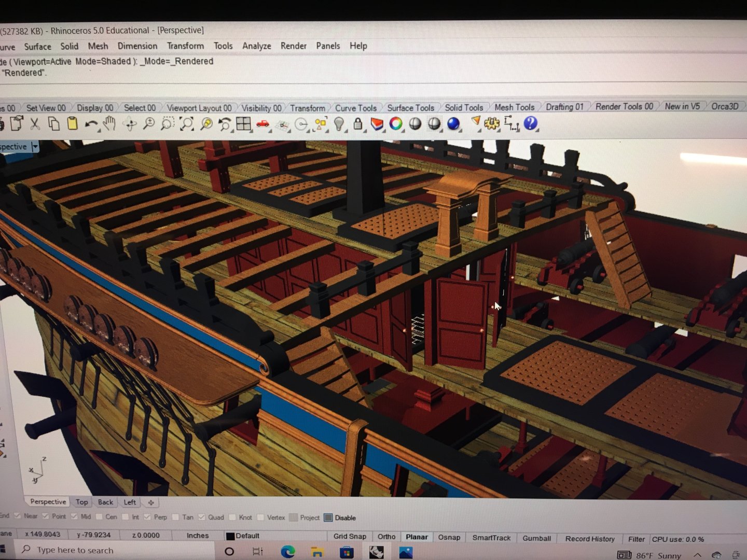Enable the Knot osnap checkbox
747x560 pixels.
(232, 517)
